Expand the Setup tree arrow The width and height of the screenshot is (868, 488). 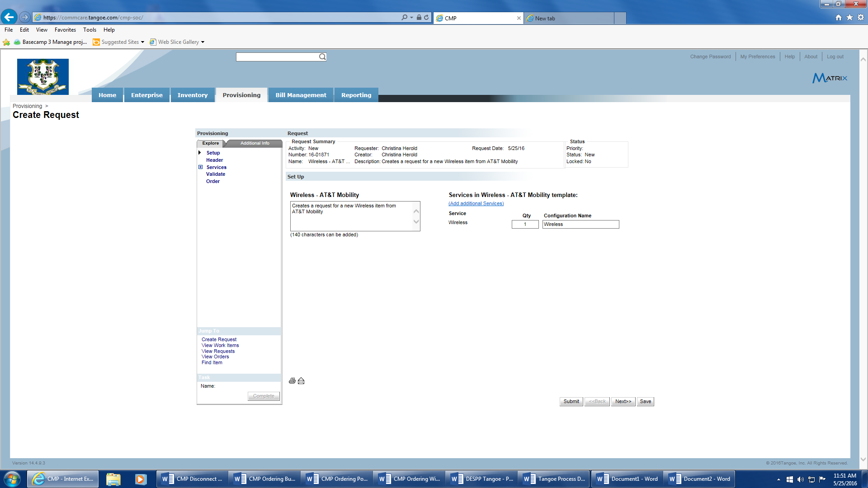pyautogui.click(x=199, y=153)
